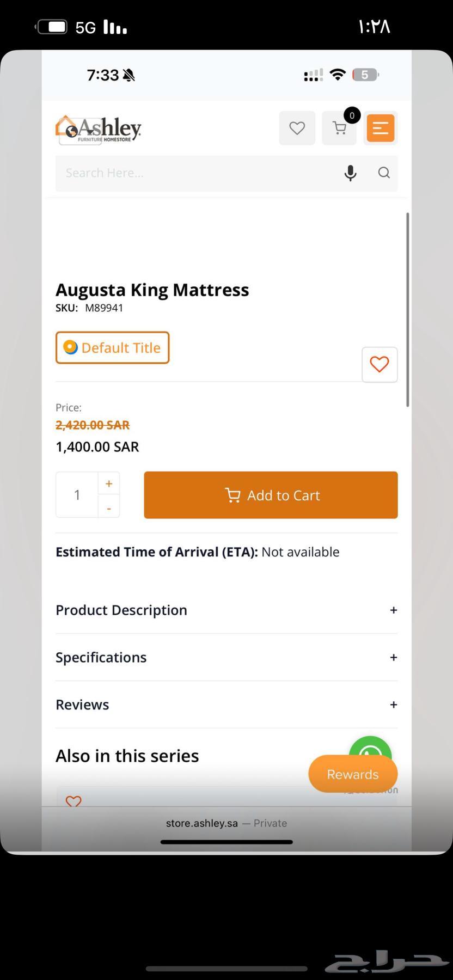
Task: Open the WhatsApp chat bubble
Action: (370, 748)
